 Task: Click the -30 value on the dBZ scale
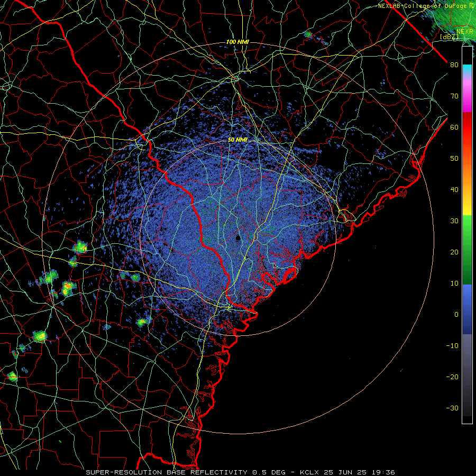point(452,408)
